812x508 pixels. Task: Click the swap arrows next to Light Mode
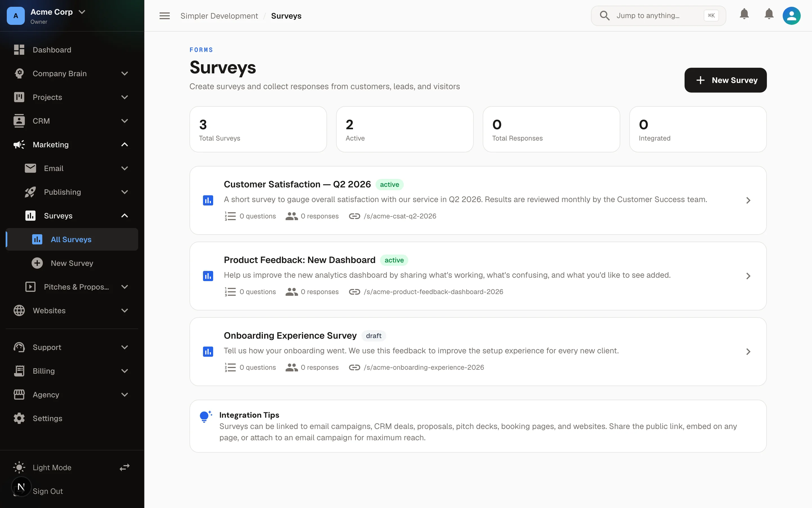pos(125,467)
